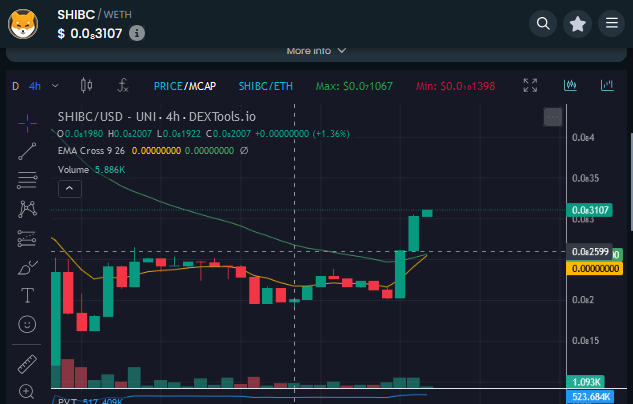Click the 1.093K volume axis label
The height and width of the screenshot is (404, 633).
(x=586, y=382)
